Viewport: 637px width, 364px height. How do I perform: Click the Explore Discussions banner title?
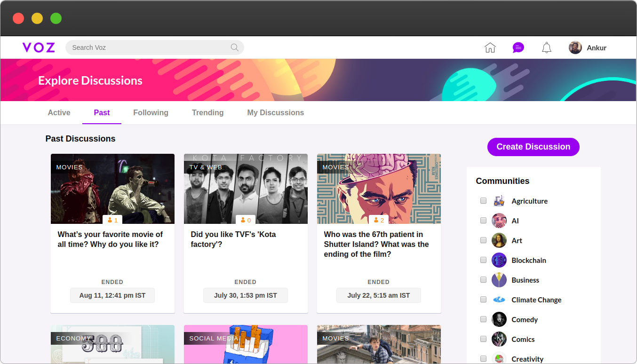point(90,80)
